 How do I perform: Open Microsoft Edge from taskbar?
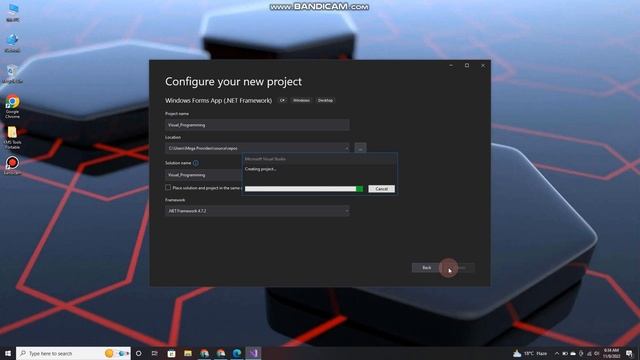(237, 353)
